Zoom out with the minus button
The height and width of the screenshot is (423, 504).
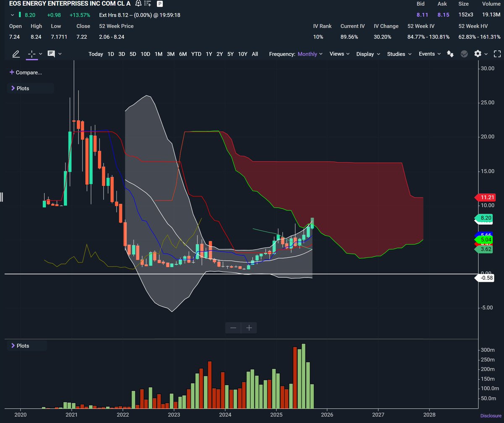(x=234, y=328)
